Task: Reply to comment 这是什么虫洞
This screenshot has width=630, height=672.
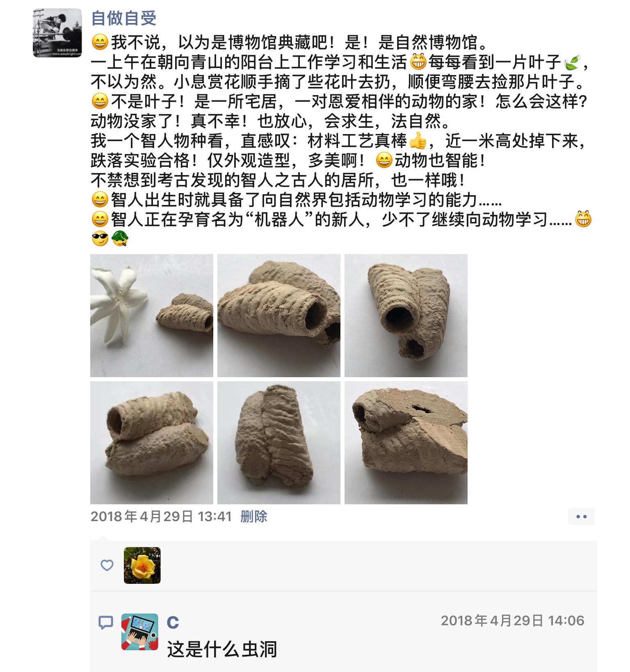Action: (222, 650)
